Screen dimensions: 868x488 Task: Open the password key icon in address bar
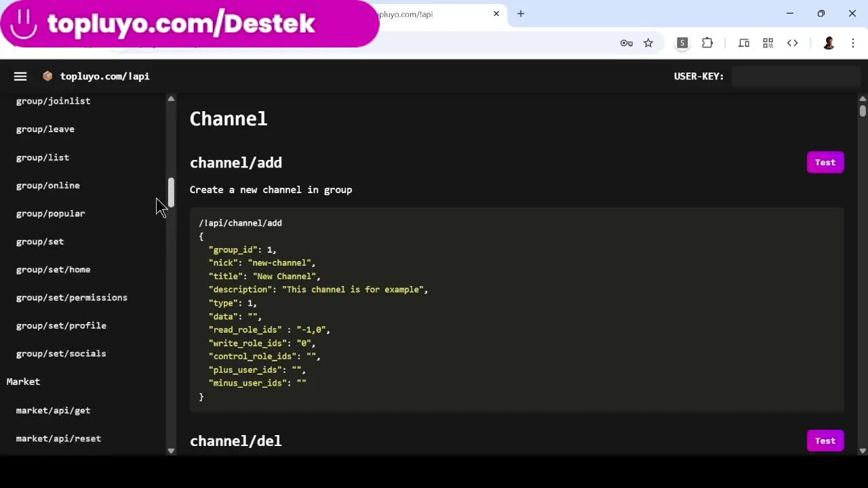627,43
